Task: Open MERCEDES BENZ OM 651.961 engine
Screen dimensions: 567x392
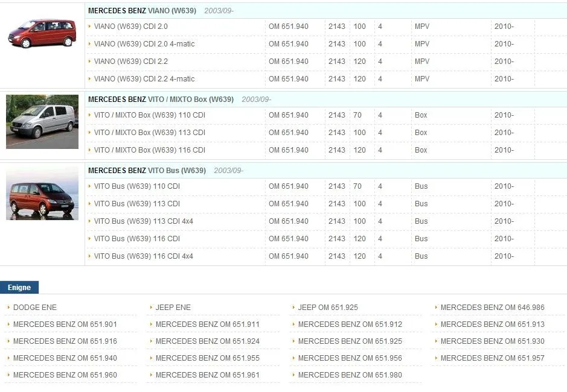Action: [x=208, y=375]
